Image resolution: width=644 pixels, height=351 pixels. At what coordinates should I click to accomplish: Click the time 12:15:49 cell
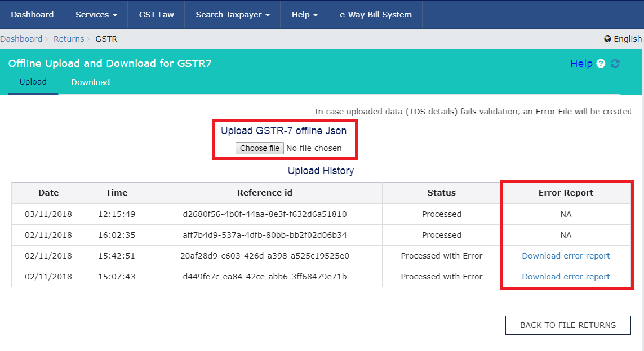tap(117, 214)
